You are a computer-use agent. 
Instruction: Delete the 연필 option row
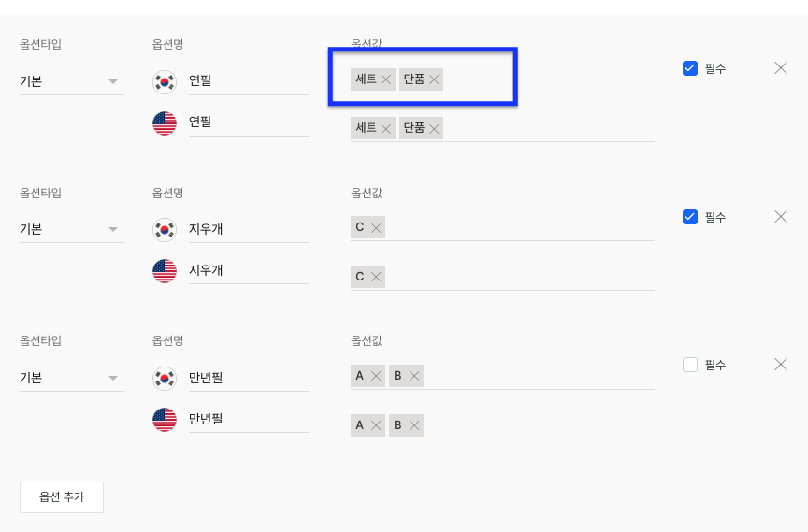(781, 67)
